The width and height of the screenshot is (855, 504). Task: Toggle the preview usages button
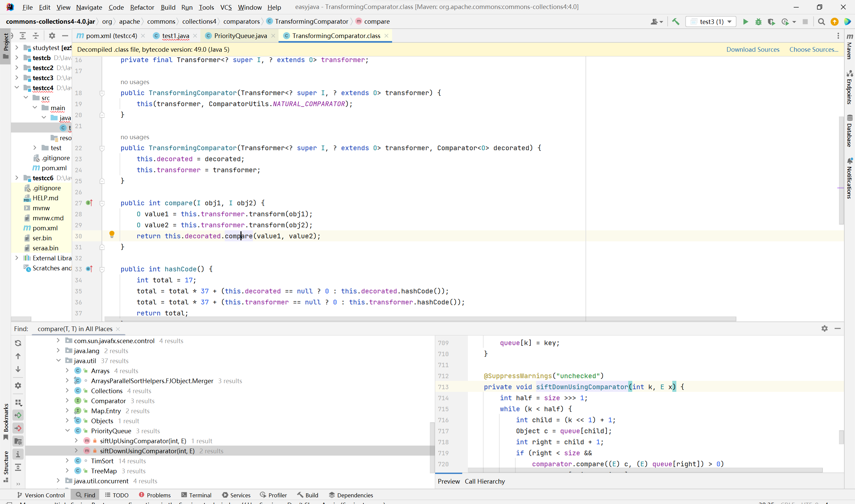click(x=18, y=441)
